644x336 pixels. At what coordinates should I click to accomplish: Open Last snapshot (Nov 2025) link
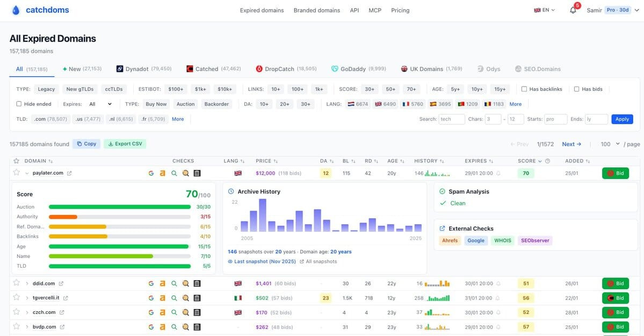tap(262, 262)
